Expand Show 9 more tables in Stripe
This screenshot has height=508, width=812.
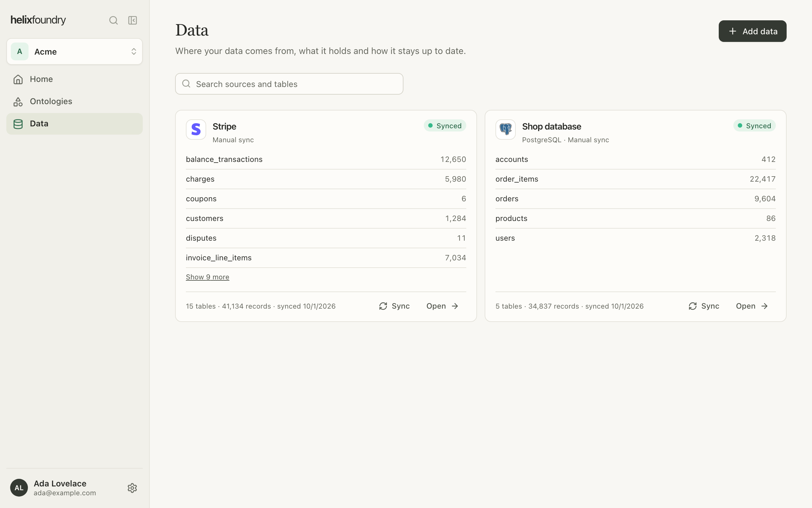tap(207, 277)
